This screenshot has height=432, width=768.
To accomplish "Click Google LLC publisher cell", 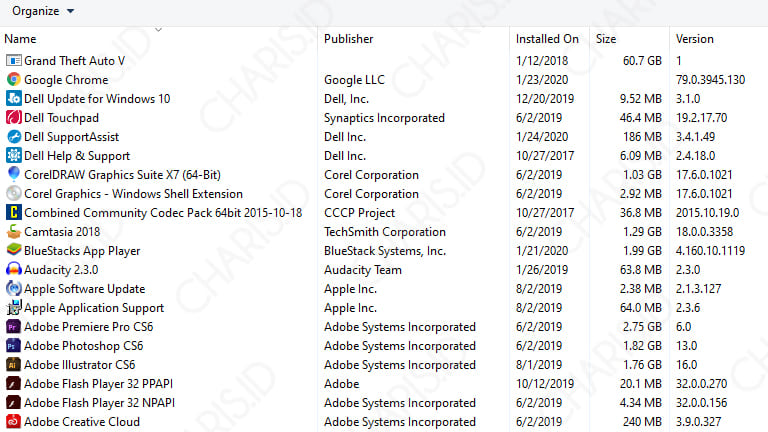I will tap(354, 80).
